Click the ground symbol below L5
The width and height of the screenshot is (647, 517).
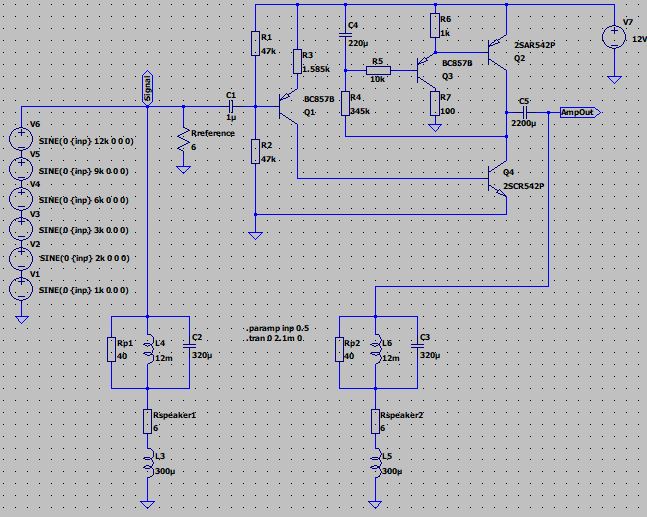(375, 504)
